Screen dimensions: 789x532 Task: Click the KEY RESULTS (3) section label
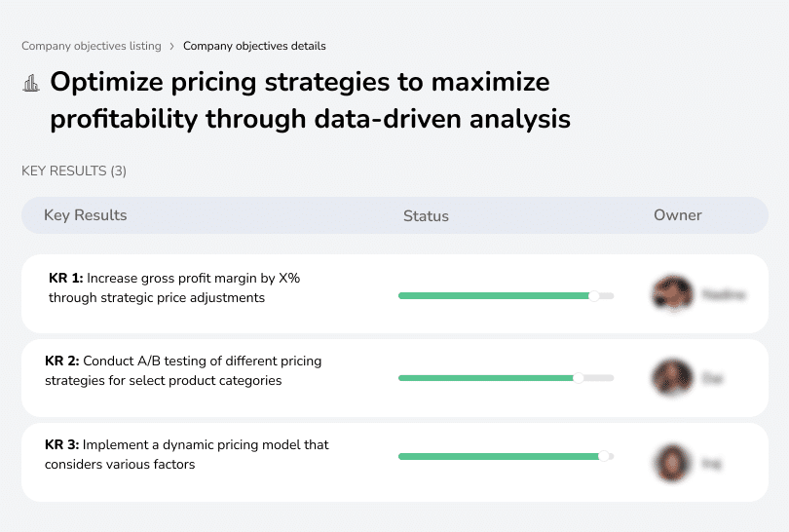pyautogui.click(x=74, y=171)
